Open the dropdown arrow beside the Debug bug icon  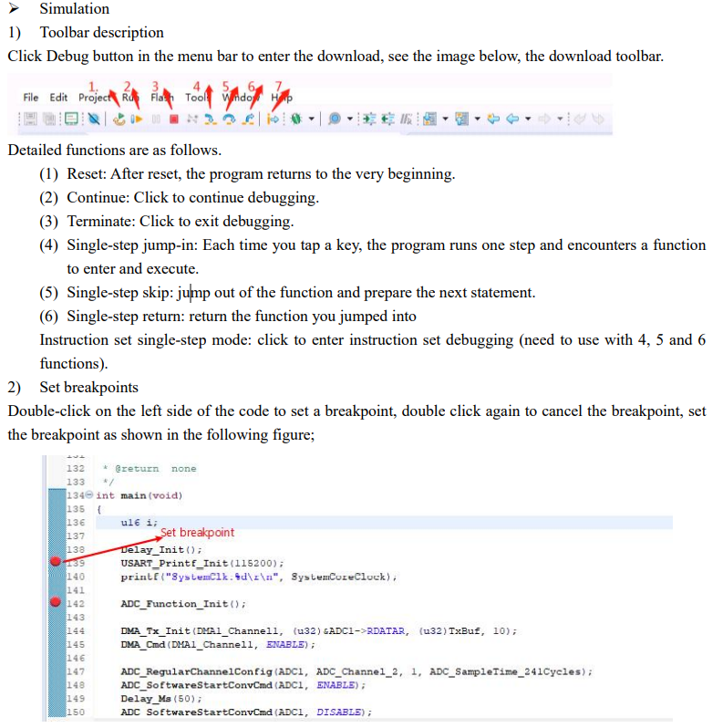(x=312, y=120)
